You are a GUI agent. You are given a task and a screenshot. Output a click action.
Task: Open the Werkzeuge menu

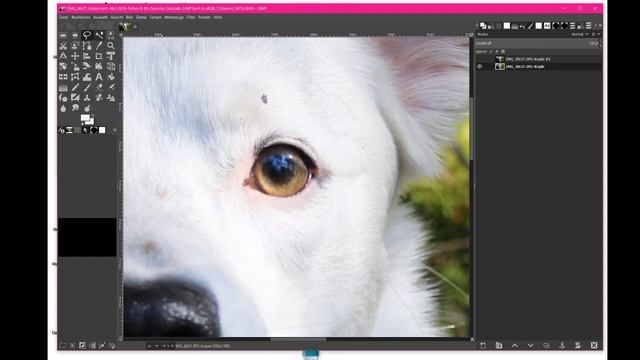tap(174, 18)
